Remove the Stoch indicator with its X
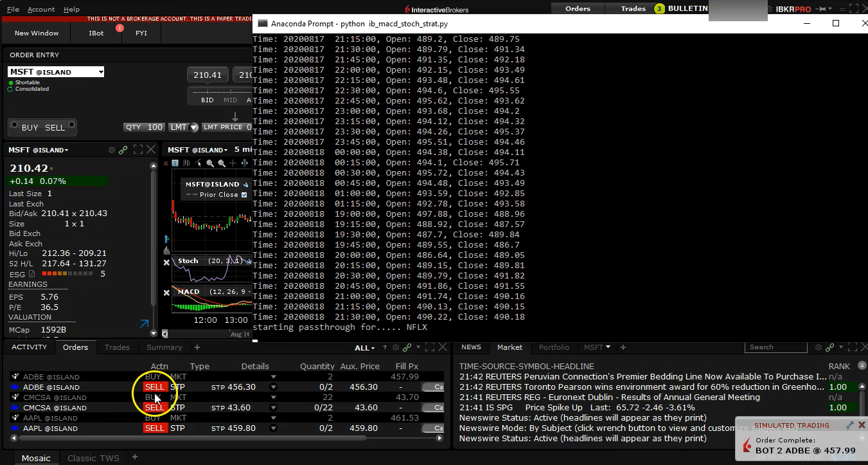868x465 pixels. click(166, 262)
